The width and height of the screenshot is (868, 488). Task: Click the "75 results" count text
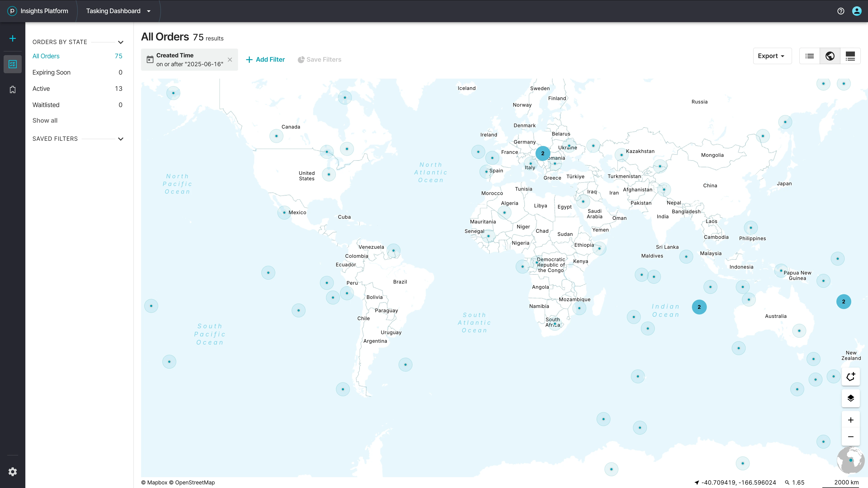click(x=208, y=38)
